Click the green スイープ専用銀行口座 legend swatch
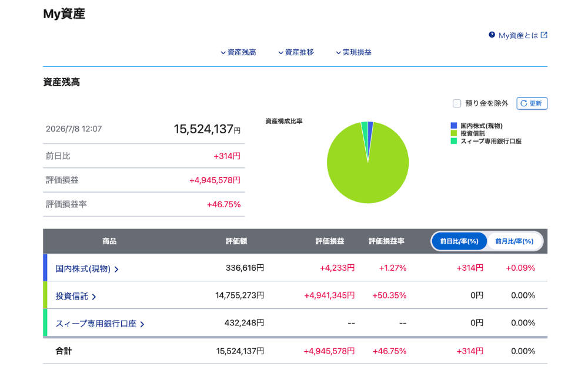This screenshot has width=588, height=370. pyautogui.click(x=454, y=141)
